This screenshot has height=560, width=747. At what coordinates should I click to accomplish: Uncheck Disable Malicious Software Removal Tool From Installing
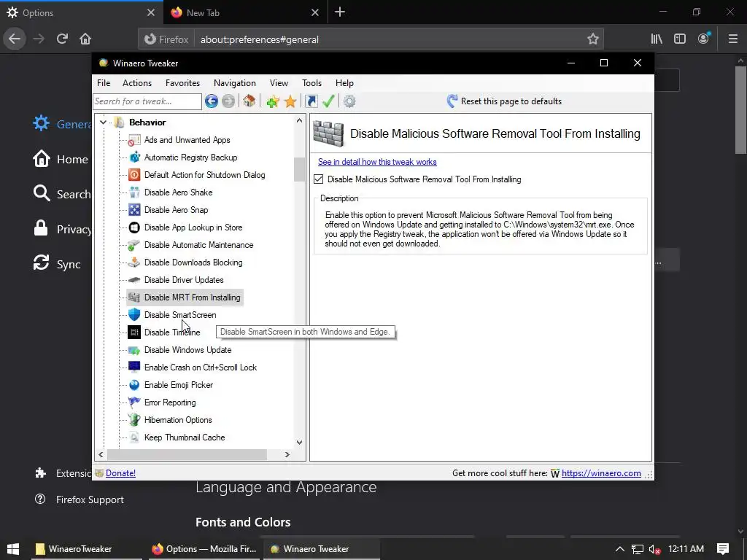[x=318, y=179]
